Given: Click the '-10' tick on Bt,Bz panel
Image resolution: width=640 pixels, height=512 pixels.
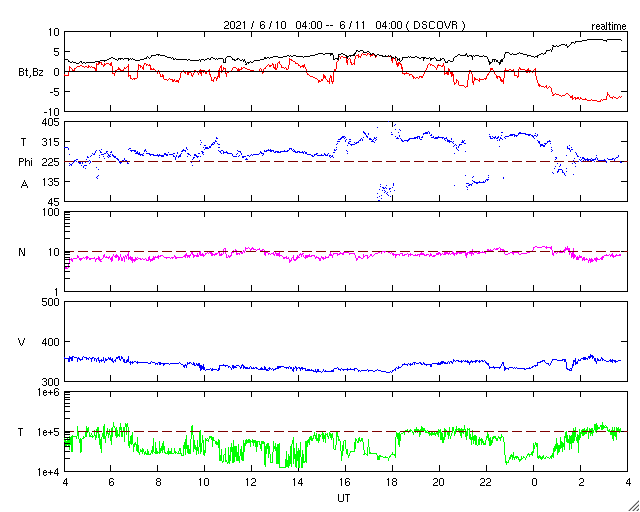Looking at the screenshot, I should pos(52,111).
